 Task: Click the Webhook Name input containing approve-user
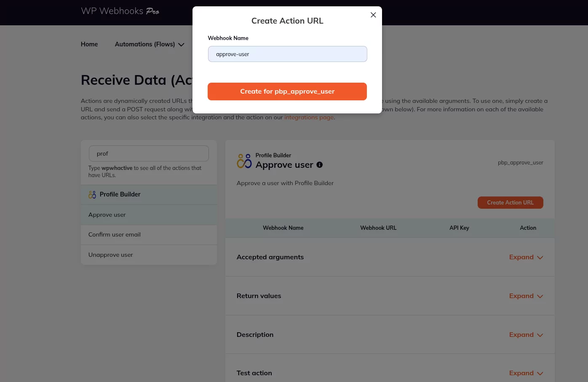click(287, 54)
